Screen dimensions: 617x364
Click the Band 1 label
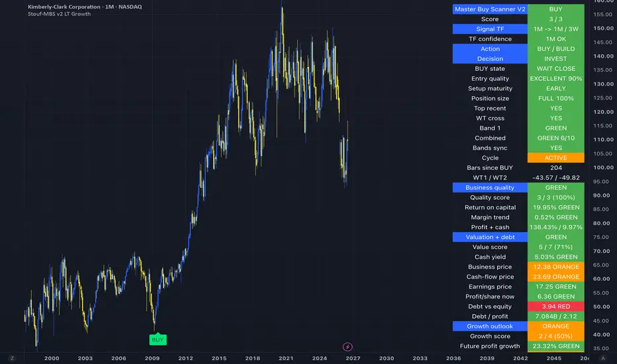tap(490, 128)
